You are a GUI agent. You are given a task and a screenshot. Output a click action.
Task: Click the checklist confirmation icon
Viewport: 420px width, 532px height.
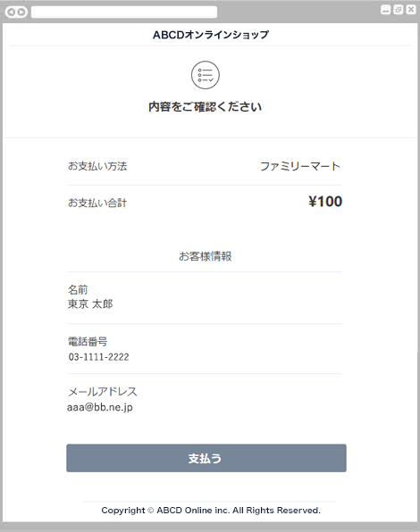pos(205,75)
